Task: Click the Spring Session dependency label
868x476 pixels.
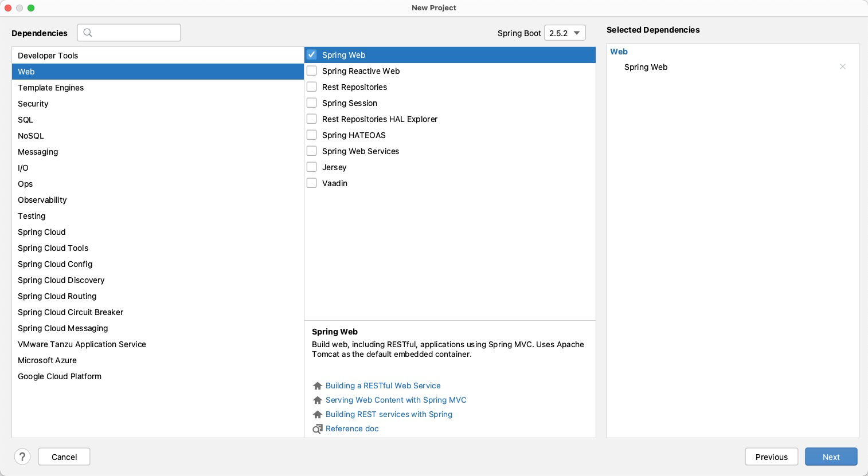Action: point(350,103)
